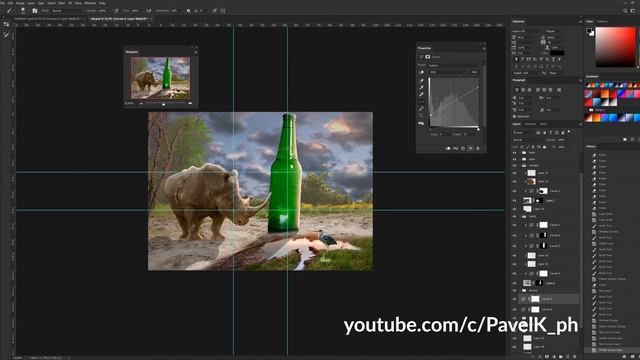Toggle the Hyphenate checkbox

(514, 116)
